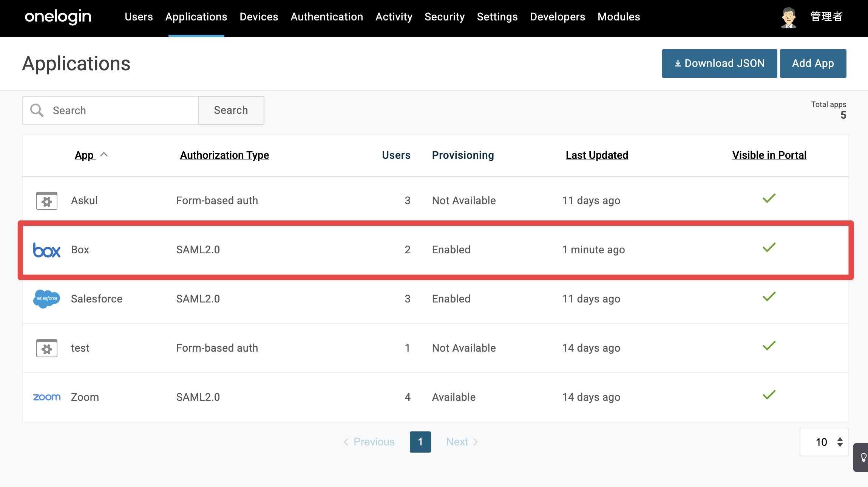This screenshot has width=868, height=487.
Task: Open the Users menu in navigation
Action: tap(139, 17)
